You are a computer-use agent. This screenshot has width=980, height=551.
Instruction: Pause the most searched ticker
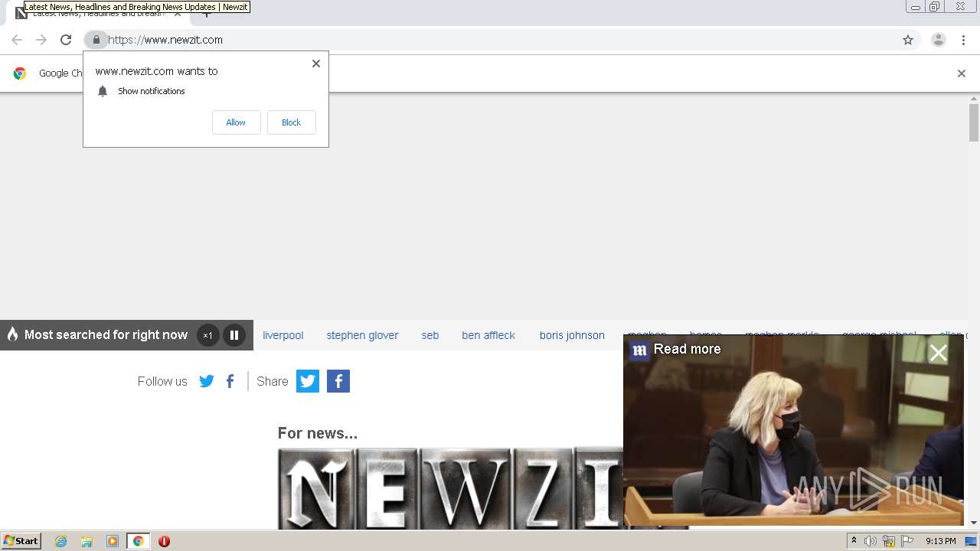(x=234, y=335)
